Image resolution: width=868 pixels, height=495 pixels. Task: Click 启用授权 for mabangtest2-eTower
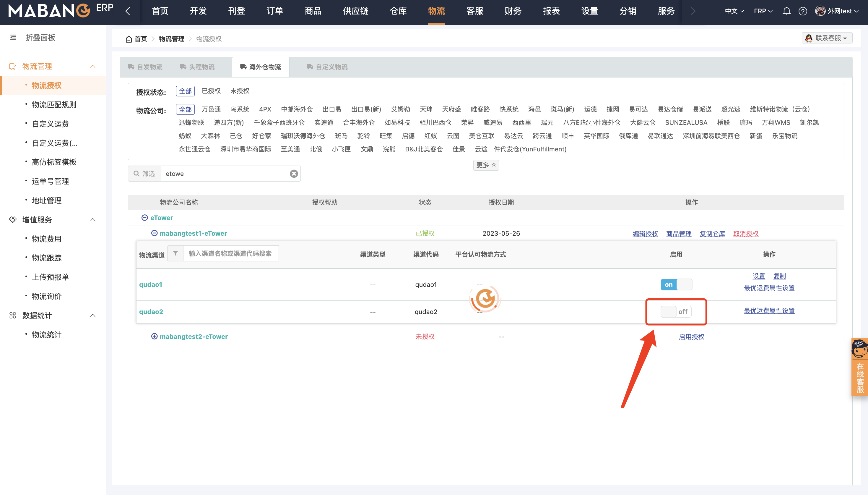691,337
